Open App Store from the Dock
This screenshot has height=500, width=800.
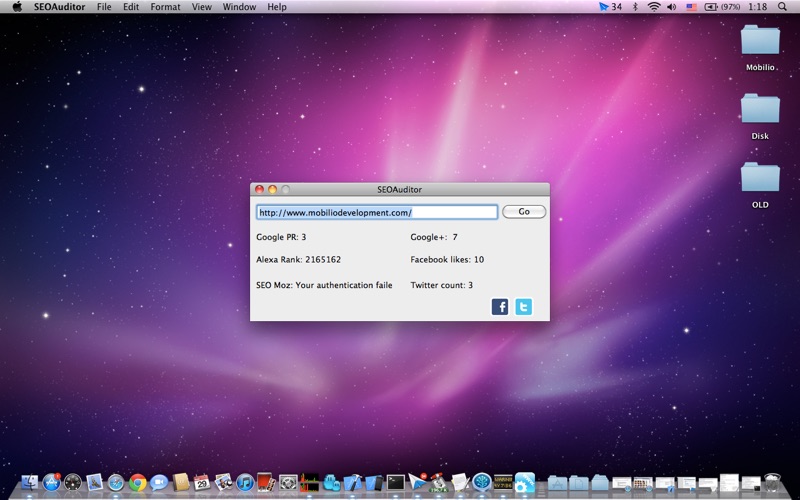pyautogui.click(x=52, y=482)
